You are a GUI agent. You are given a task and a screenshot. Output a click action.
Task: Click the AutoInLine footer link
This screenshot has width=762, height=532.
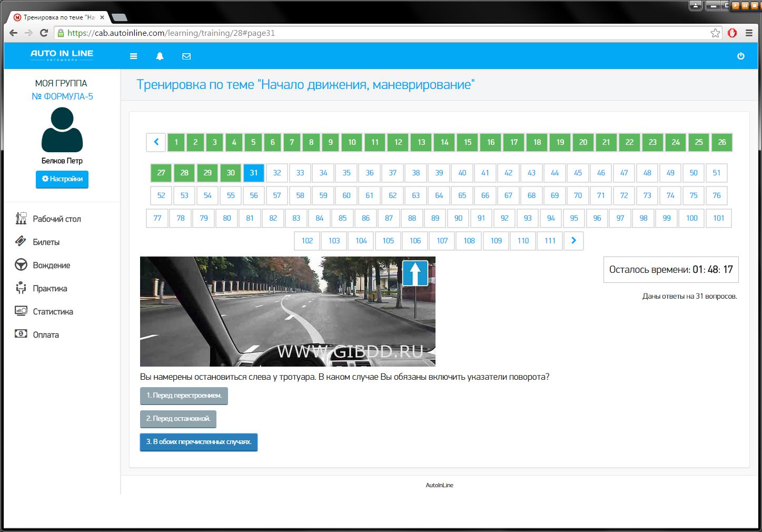440,485
